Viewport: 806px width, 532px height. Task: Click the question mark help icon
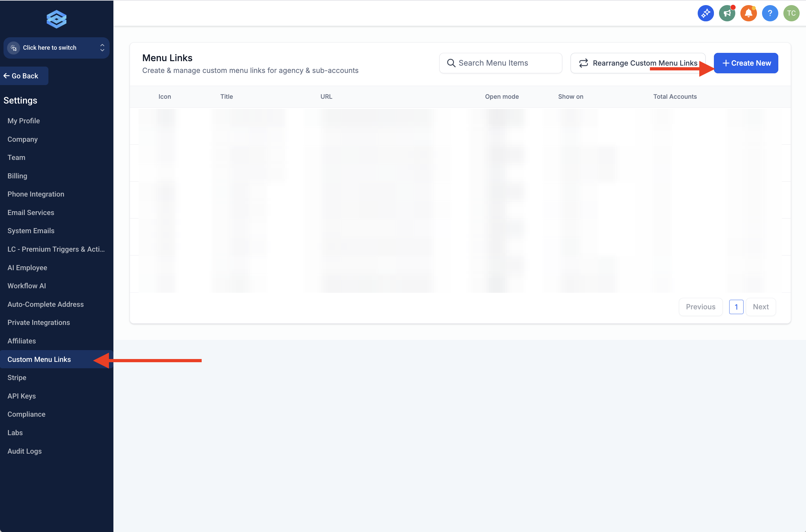click(770, 13)
